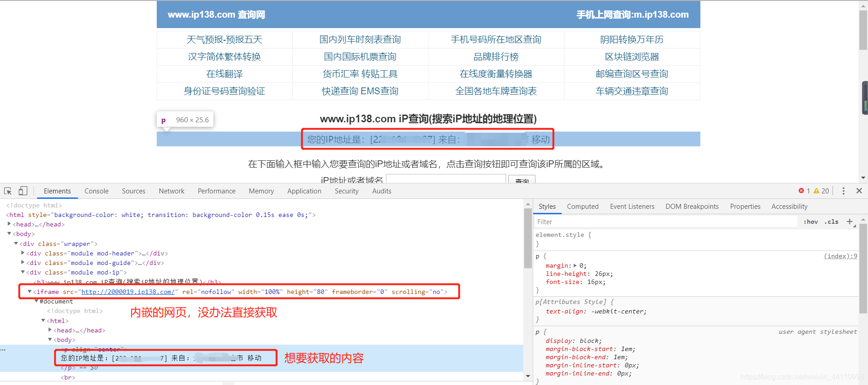The image size is (868, 385).
Task: Collapse the inner iframe html node
Action: pyautogui.click(x=43, y=320)
